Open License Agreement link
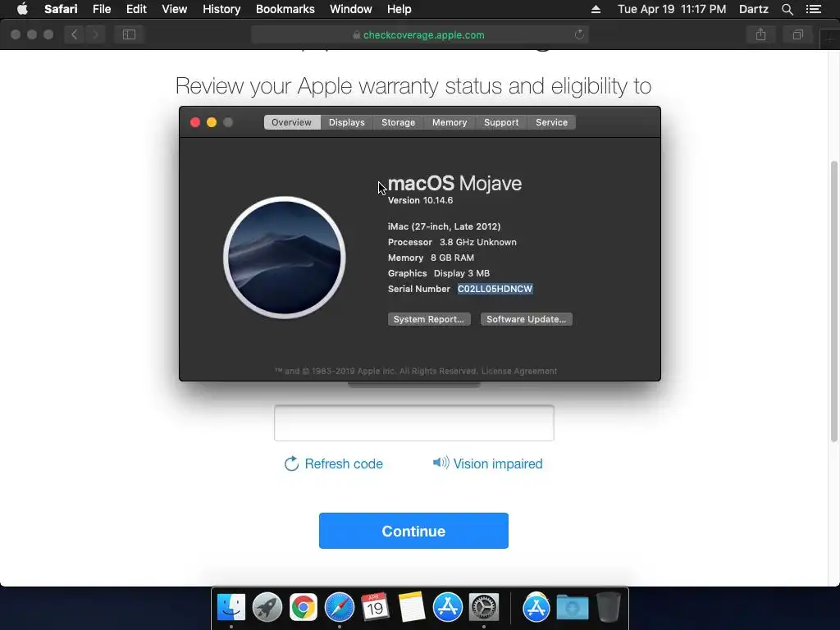The height and width of the screenshot is (630, 840). pos(519,371)
